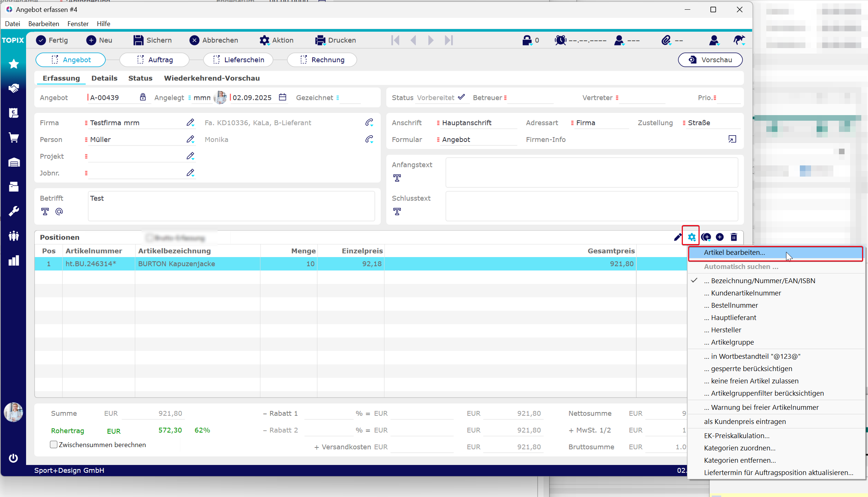
Task: Click the add position plus icon
Action: (720, 237)
